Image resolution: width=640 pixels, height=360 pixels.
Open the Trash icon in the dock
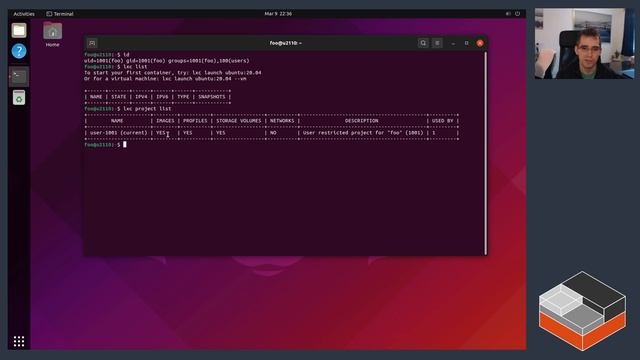(19, 98)
